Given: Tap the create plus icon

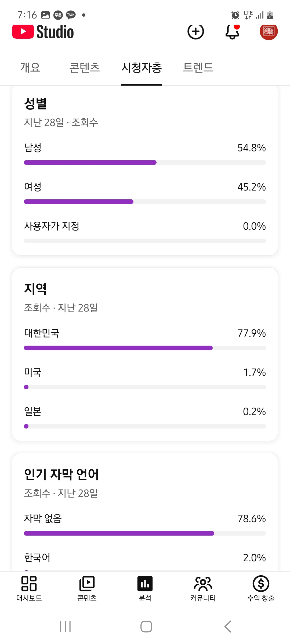Looking at the screenshot, I should 195,32.
